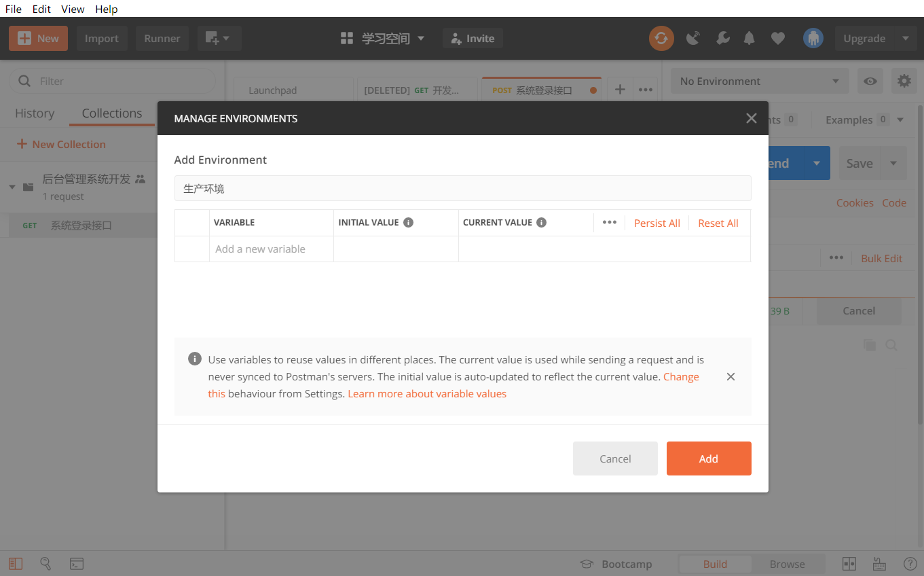Toggle the sidebar icon in status bar
The width and height of the screenshot is (924, 576).
[x=16, y=564]
